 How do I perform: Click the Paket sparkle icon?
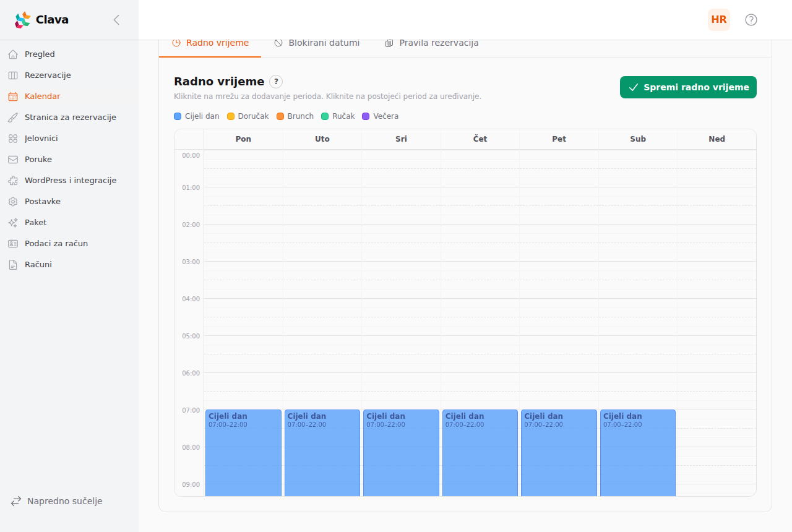tap(13, 223)
